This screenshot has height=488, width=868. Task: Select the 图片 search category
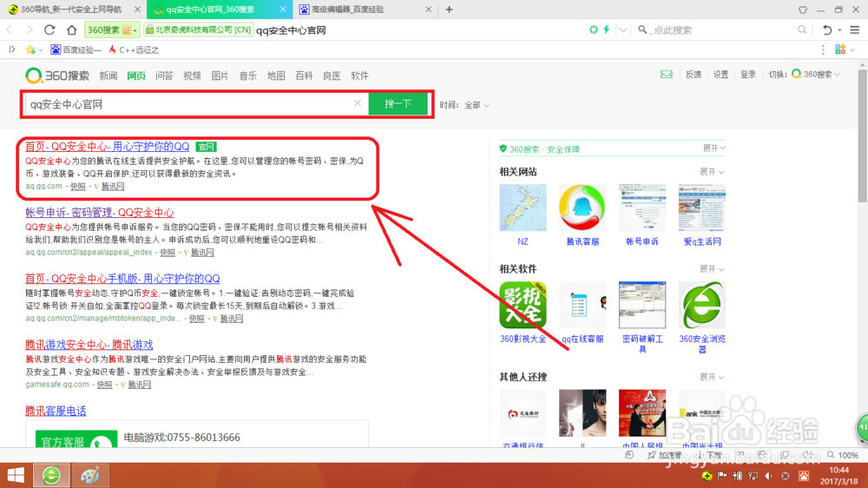click(x=220, y=76)
